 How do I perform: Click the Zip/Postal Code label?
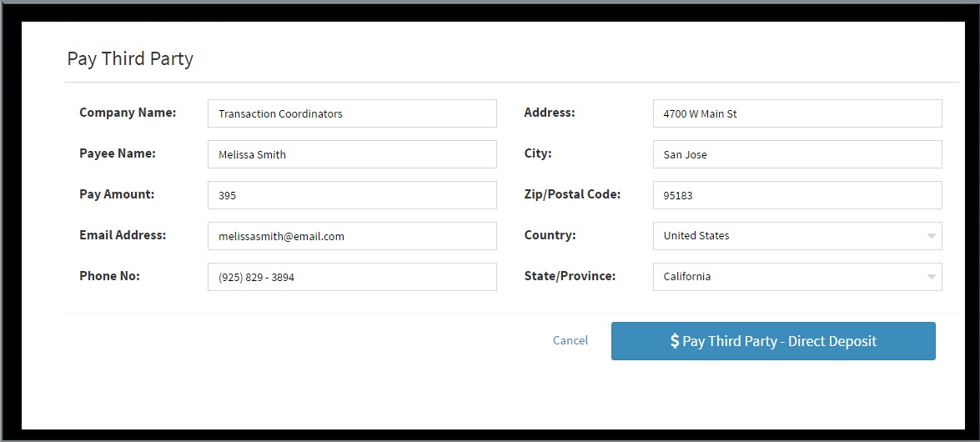pos(572,193)
